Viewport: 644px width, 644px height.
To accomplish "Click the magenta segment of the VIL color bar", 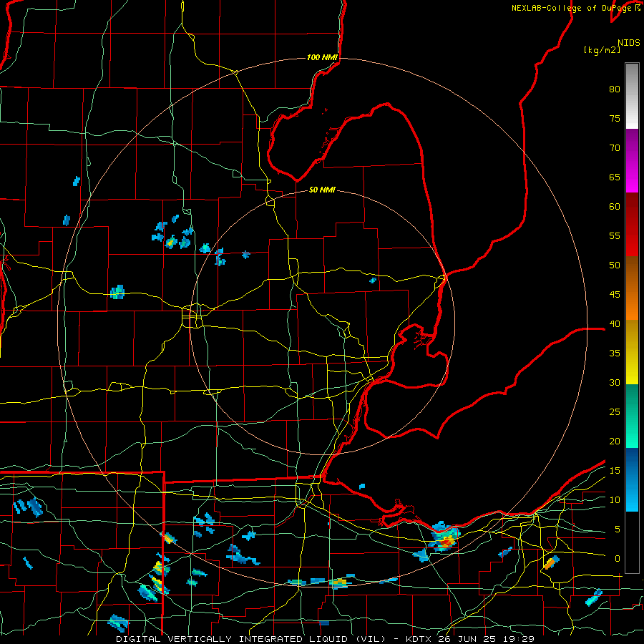I will pos(632,161).
